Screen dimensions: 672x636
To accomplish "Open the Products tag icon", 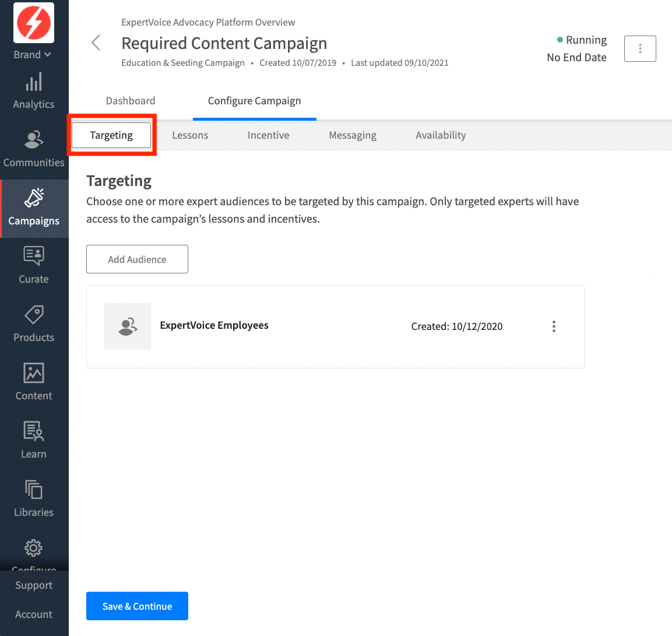I will [34, 315].
